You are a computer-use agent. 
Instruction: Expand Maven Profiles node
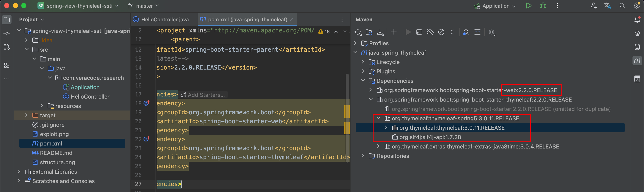pos(355,43)
